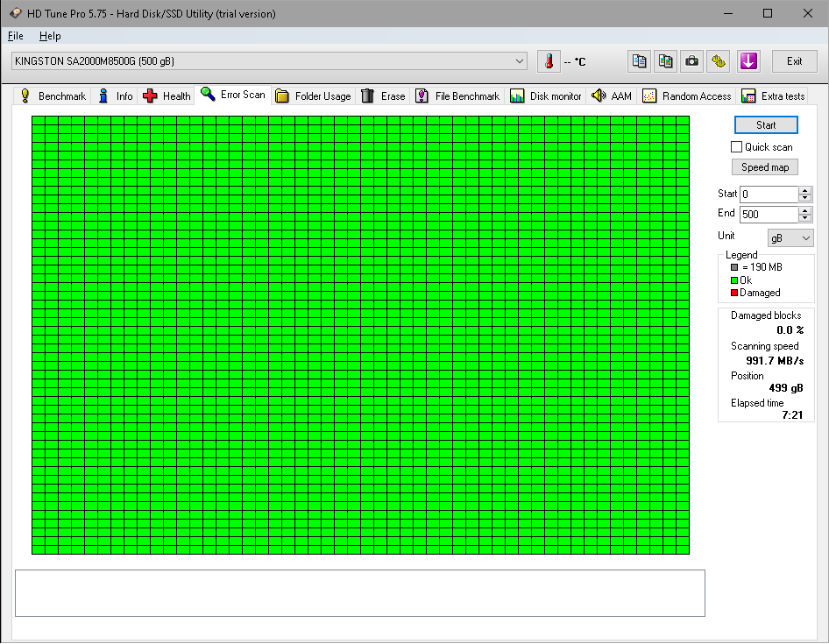
Task: Click the File Benchmark icon
Action: tap(422, 96)
